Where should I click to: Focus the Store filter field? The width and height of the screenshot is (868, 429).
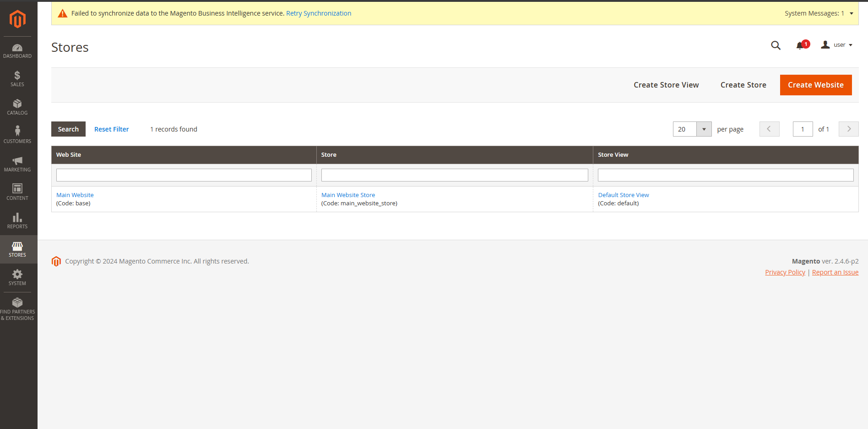click(x=455, y=175)
